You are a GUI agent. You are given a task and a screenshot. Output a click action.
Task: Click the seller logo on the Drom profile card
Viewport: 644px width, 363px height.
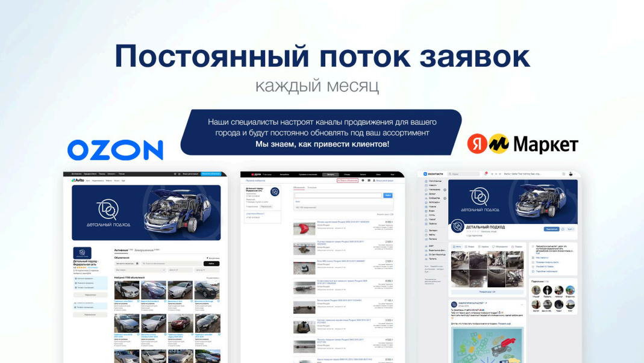coord(275,191)
